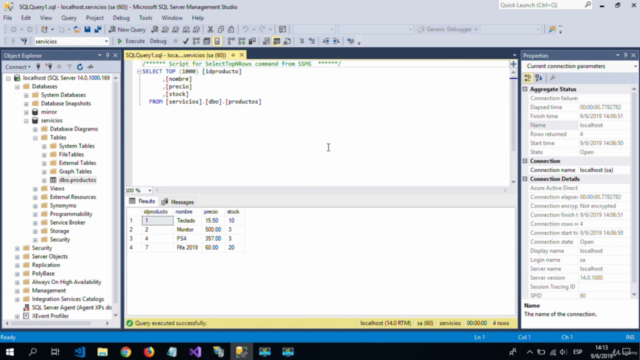Select the SQL Server Agent node
The image size is (640, 360).
point(72,308)
